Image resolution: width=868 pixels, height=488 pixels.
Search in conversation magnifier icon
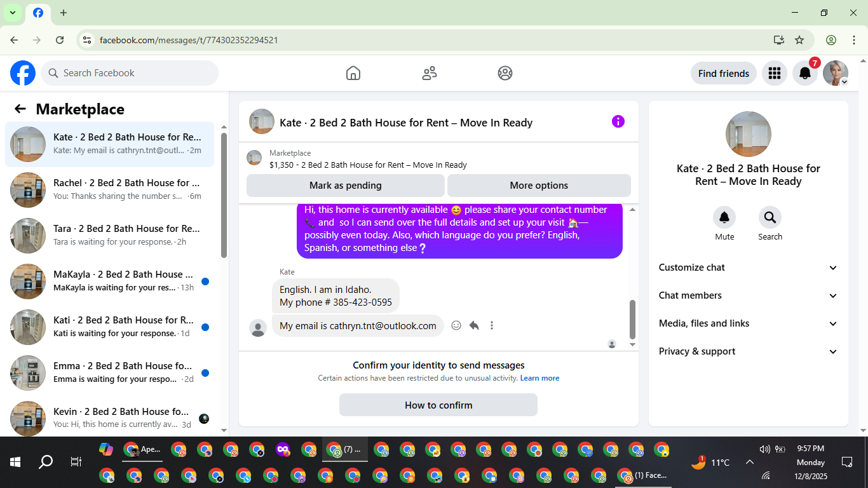[770, 218]
